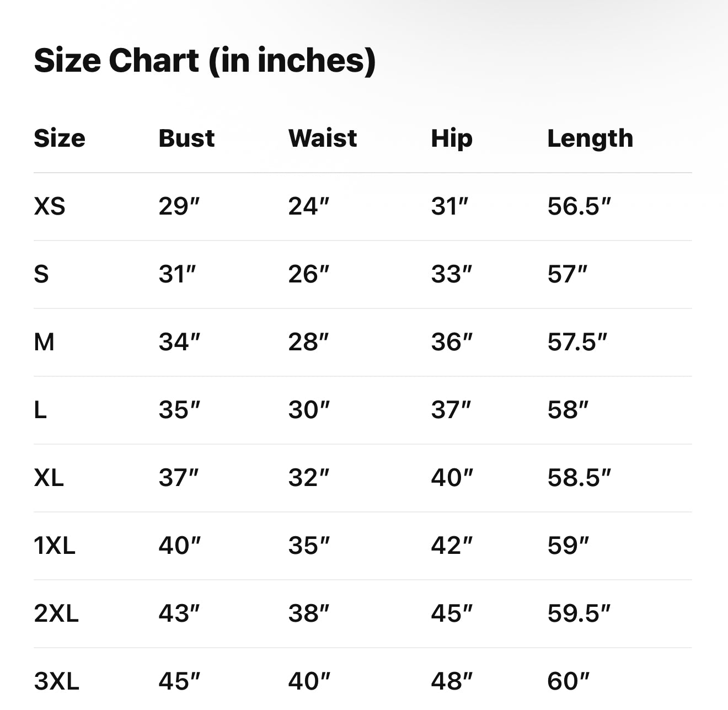Click the 36″ hip value for M
This screenshot has height=710, width=728.
pos(452,342)
